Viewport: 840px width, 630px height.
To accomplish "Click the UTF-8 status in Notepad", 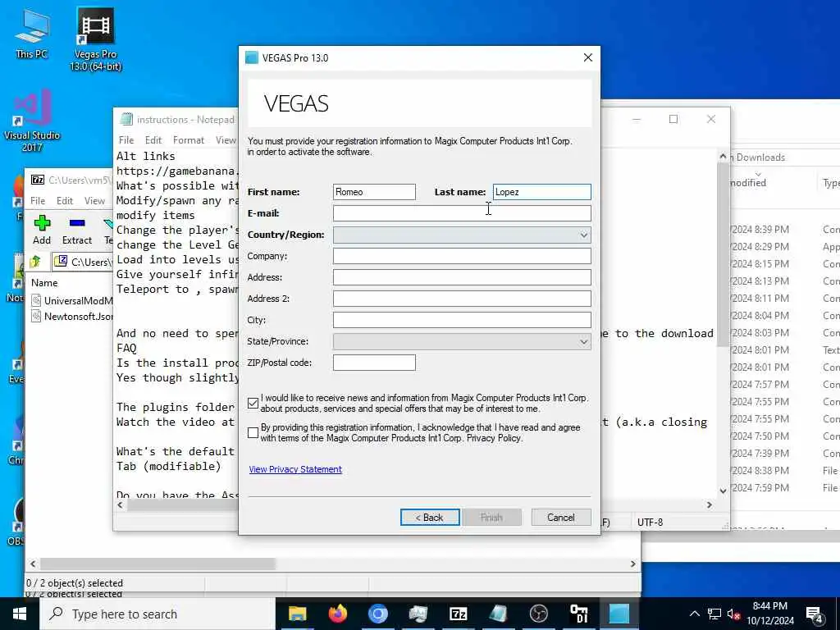I will (x=650, y=522).
